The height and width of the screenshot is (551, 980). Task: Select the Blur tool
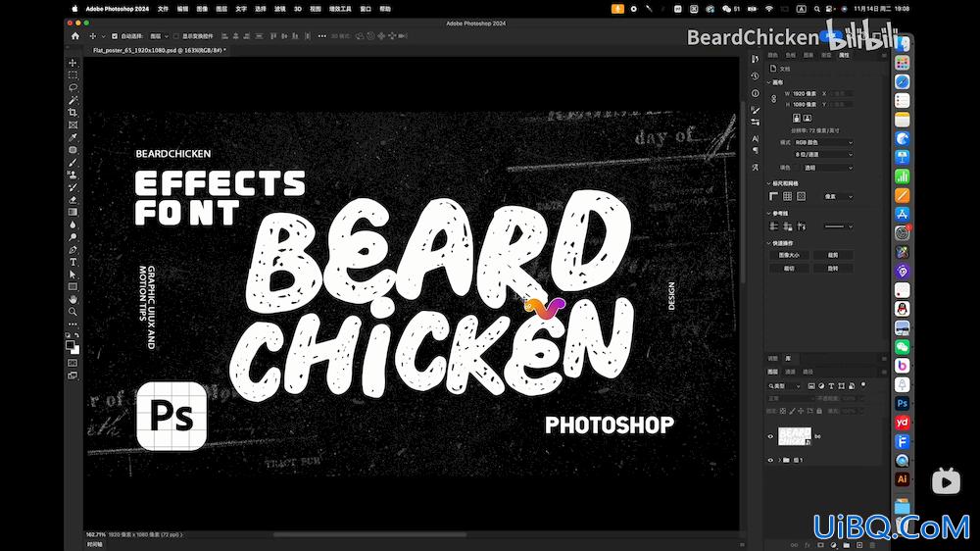click(x=73, y=225)
